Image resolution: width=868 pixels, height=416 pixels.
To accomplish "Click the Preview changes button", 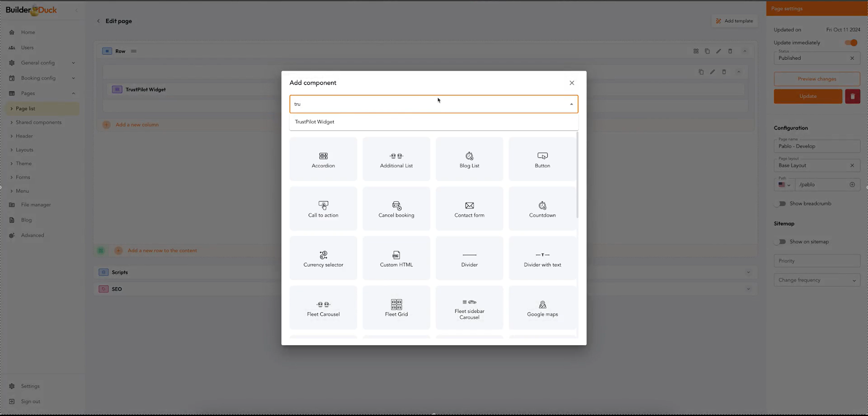I will [x=816, y=79].
